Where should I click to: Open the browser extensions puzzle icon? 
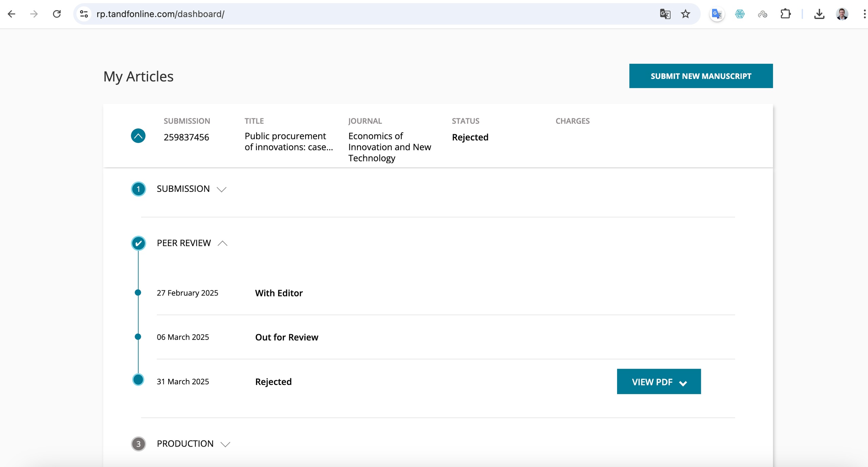click(x=785, y=14)
